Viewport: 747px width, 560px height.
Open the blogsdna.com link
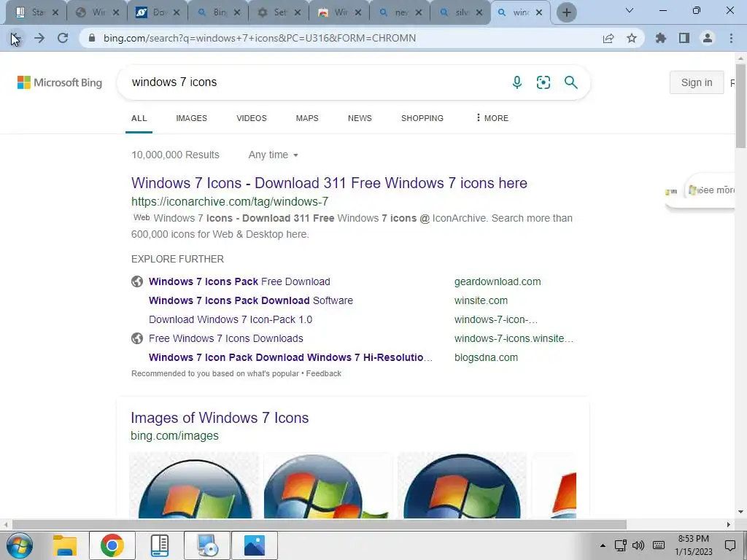point(486,357)
